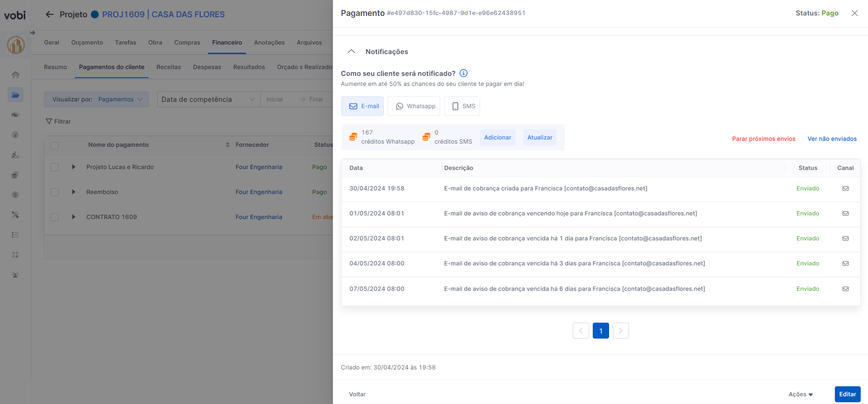Expand the Projeto Lucas e Ricardo row
This screenshot has height=404, width=868.
click(x=74, y=167)
